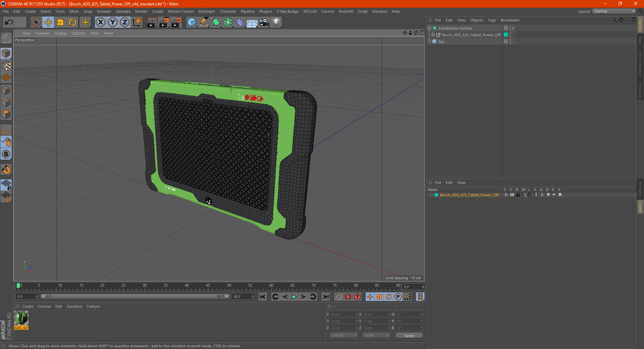Switch the coordinate system icon
Viewport: 644px width, 349px height.
137,22
